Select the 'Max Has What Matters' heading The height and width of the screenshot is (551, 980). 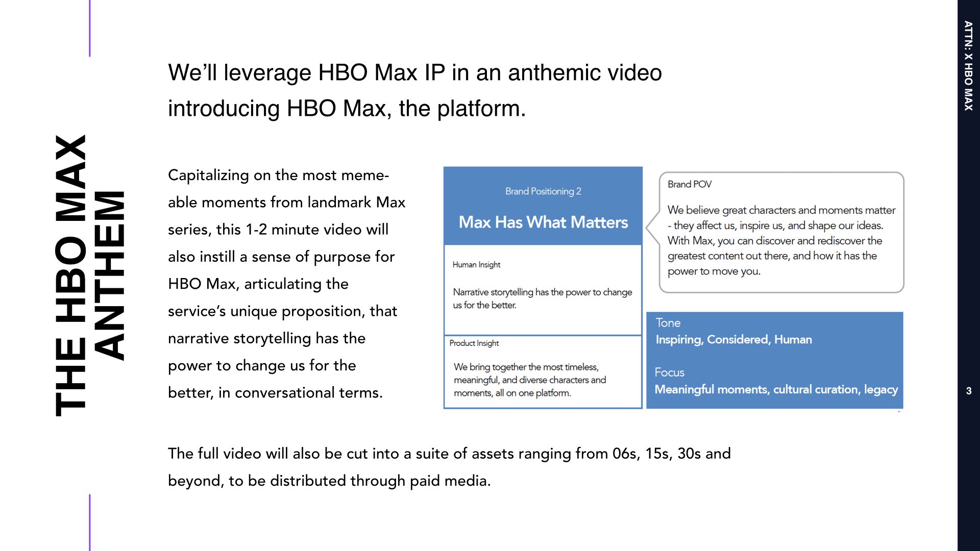[543, 222]
